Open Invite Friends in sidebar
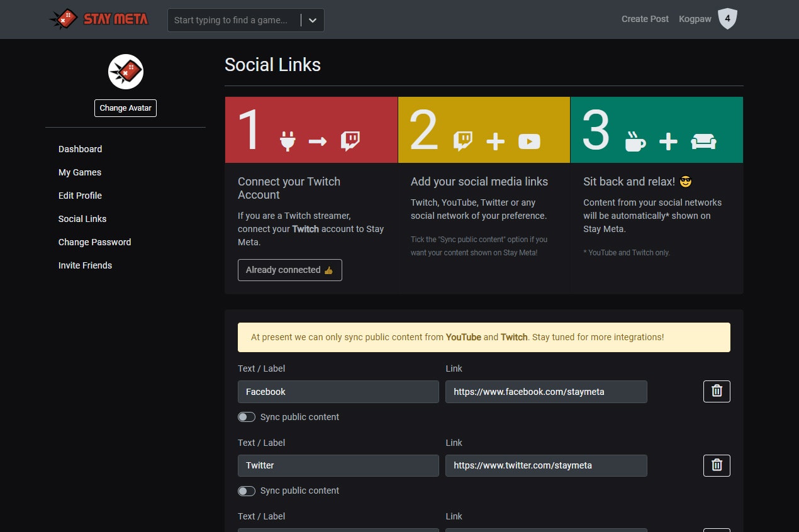 coord(85,265)
